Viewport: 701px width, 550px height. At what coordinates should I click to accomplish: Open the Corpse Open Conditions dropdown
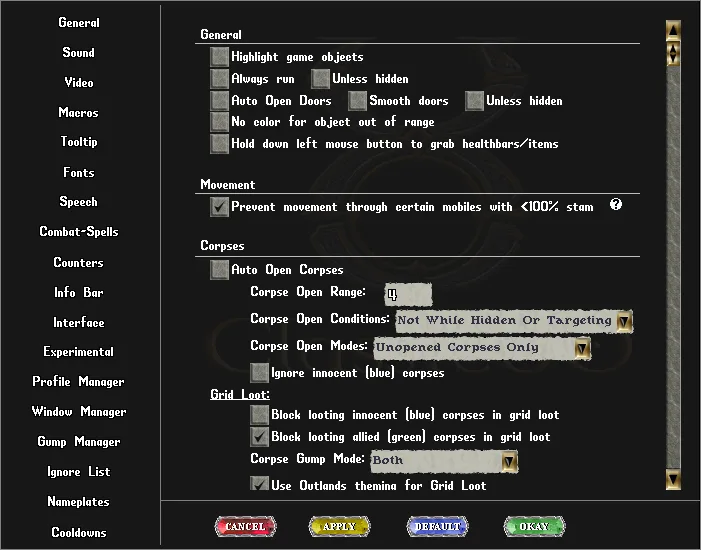514,321
